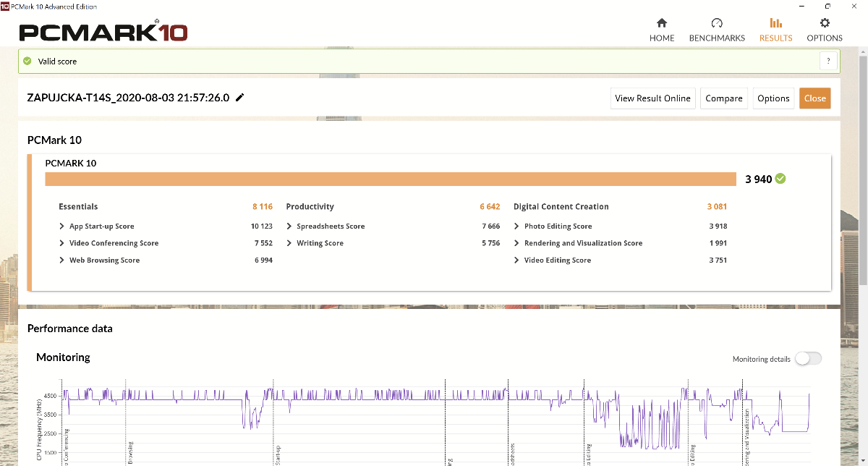Viewport: 868px width, 466px height.
Task: Expand Photo Editing Score row
Action: point(516,226)
